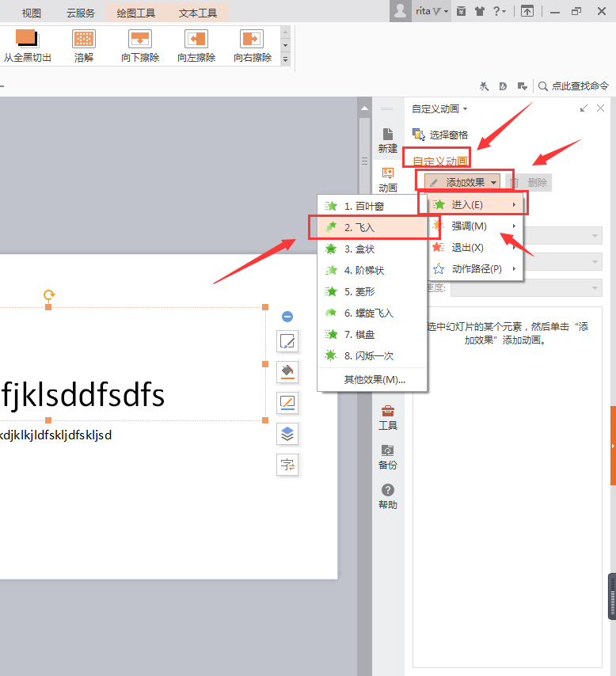The width and height of the screenshot is (616, 676).
Task: Click the kdjklkjldfskljdfskljsd subtitle text
Action: (55, 435)
